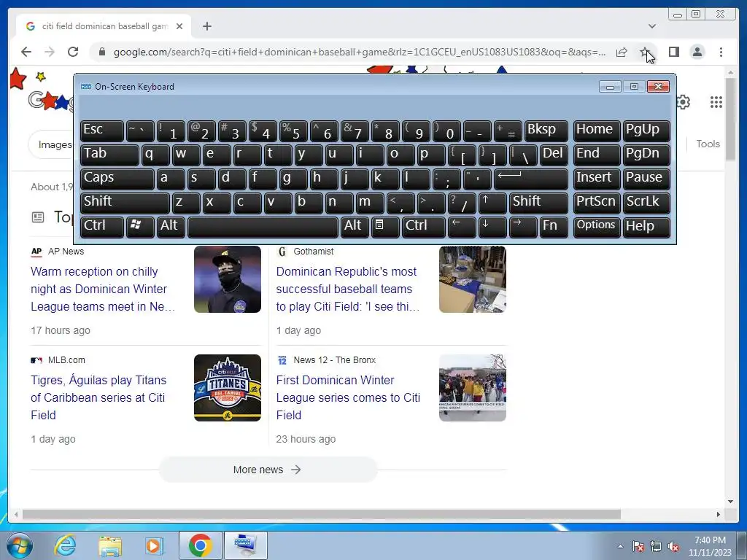Toggle the left Shift key
This screenshot has height=560, width=747.
point(125,203)
